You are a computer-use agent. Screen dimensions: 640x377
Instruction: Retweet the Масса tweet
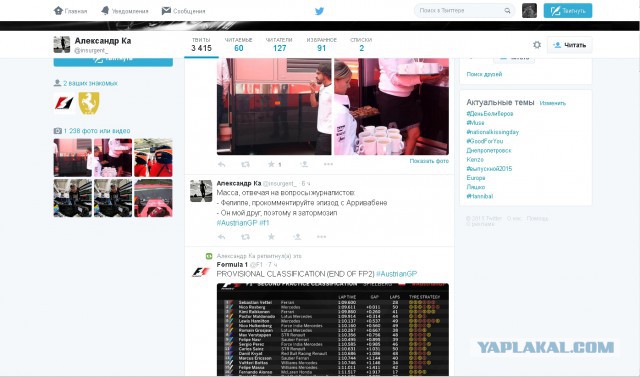[245, 237]
